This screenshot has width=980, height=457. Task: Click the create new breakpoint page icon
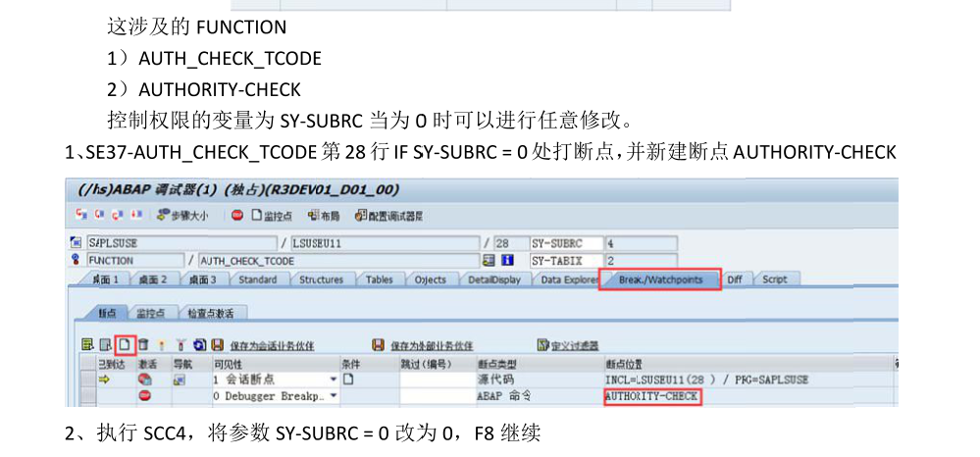click(125, 345)
